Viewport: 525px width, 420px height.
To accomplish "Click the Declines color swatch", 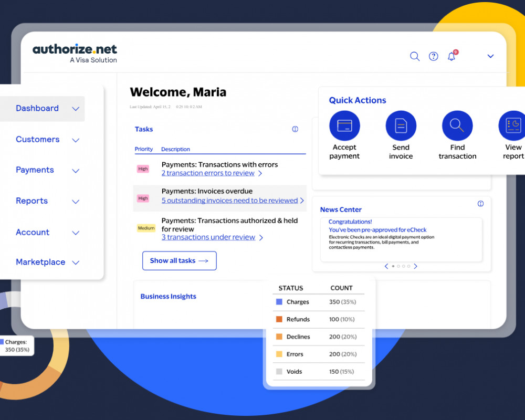I will tap(279, 337).
